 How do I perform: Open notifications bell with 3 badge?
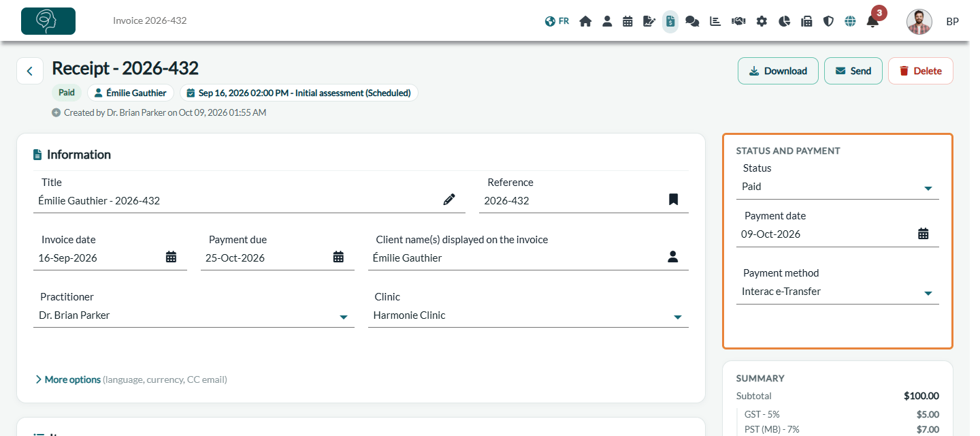pyautogui.click(x=872, y=21)
